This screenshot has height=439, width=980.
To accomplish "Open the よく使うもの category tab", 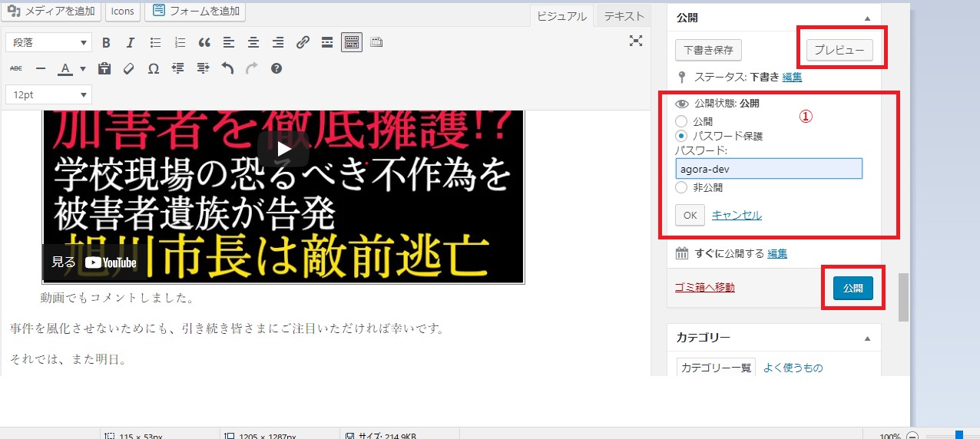I will click(793, 368).
